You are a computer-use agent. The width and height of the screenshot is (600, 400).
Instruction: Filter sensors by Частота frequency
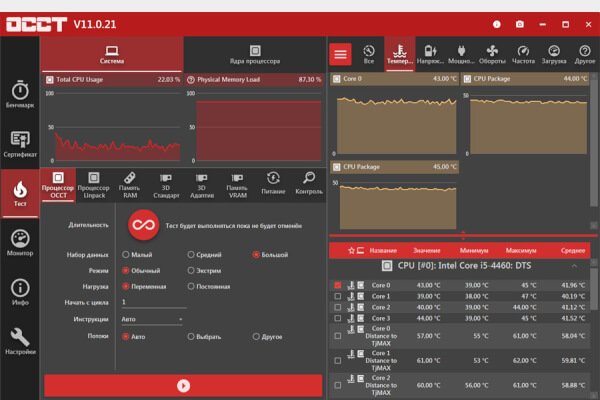coord(523,54)
